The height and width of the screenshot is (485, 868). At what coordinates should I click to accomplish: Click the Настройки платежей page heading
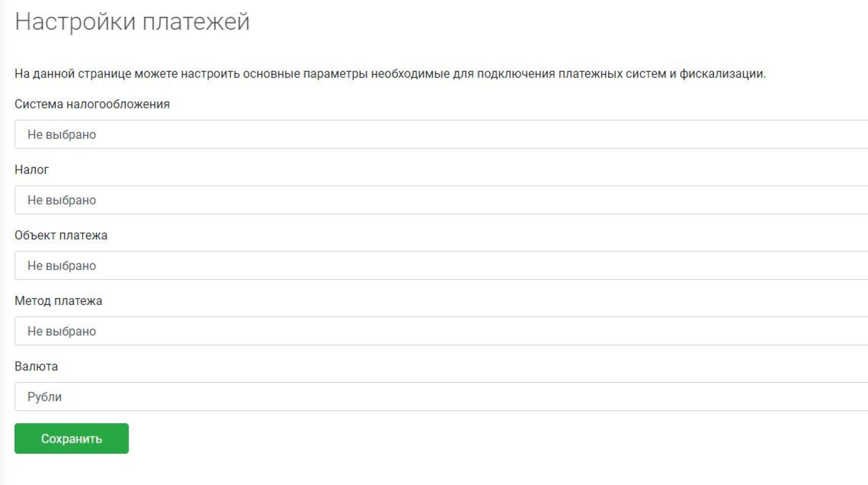[132, 22]
